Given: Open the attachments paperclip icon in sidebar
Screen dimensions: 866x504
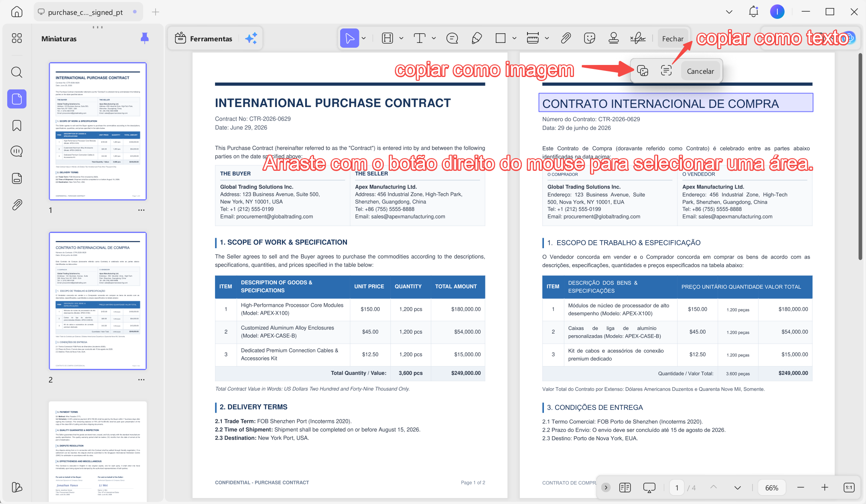Looking at the screenshot, I should click(x=17, y=205).
